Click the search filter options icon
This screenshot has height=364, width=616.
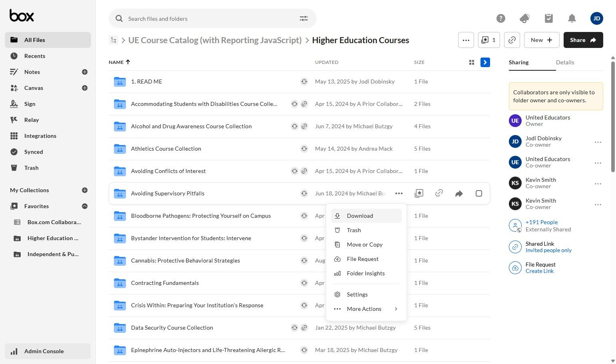[304, 18]
